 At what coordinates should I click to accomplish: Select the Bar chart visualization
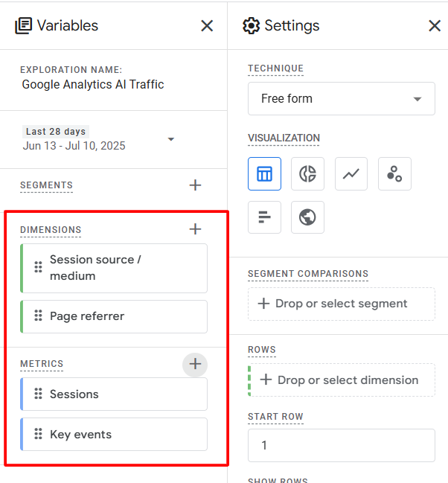[264, 217]
